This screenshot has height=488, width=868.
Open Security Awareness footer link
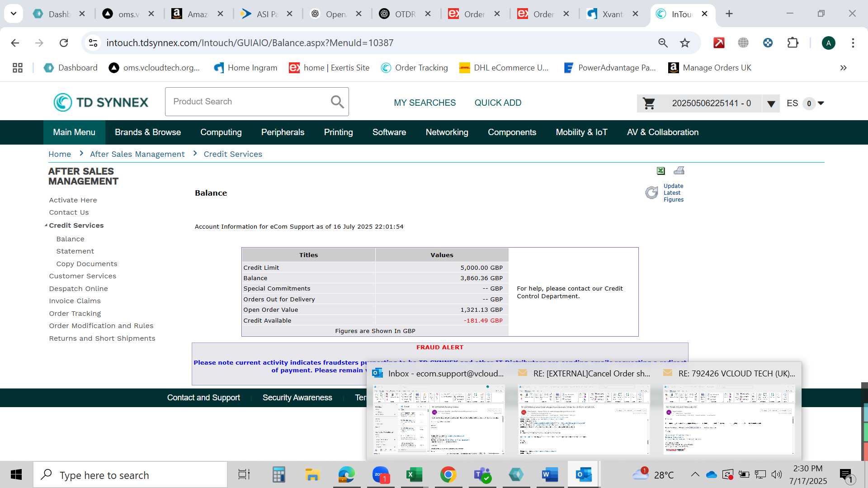tap(297, 398)
